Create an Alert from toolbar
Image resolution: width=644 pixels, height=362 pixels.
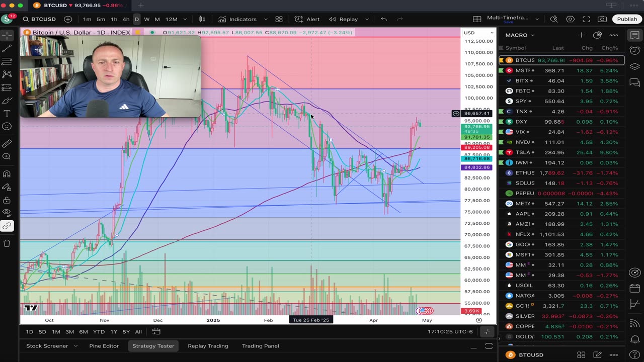307,19
